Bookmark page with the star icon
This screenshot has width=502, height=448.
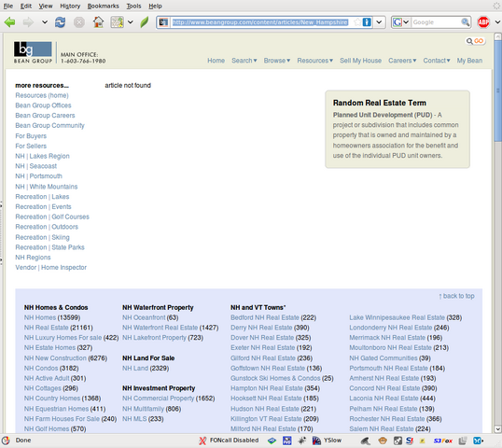coord(357,22)
